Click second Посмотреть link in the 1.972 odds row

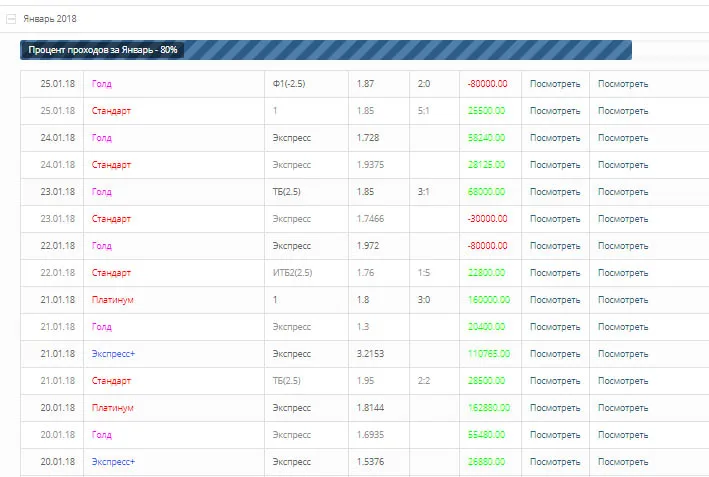(x=623, y=246)
